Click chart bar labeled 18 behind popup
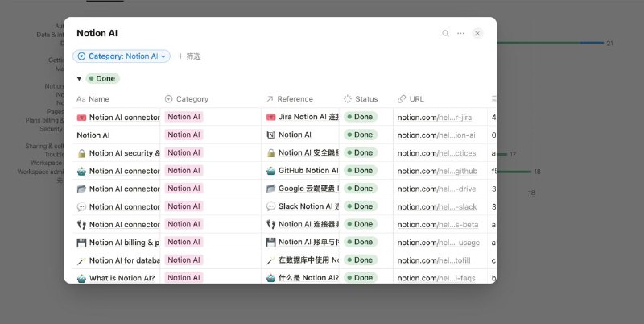This screenshot has height=324, width=644. [x=514, y=172]
